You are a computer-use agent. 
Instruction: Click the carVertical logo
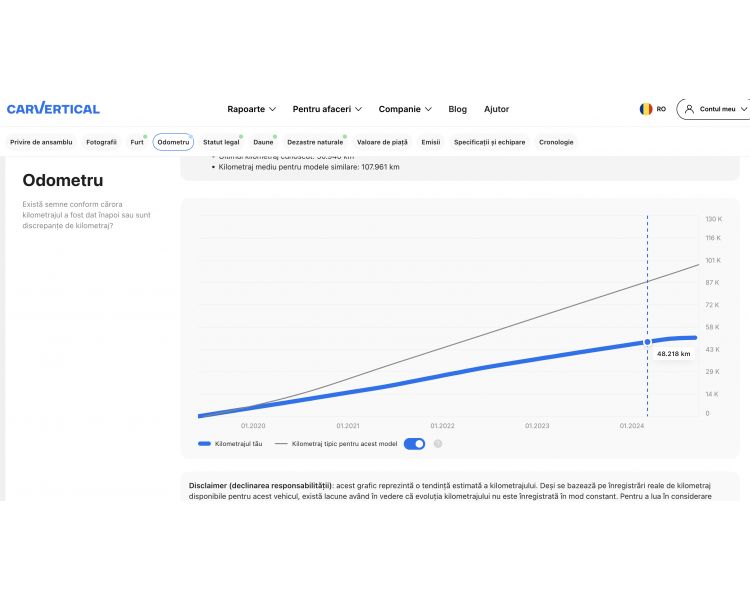point(53,109)
